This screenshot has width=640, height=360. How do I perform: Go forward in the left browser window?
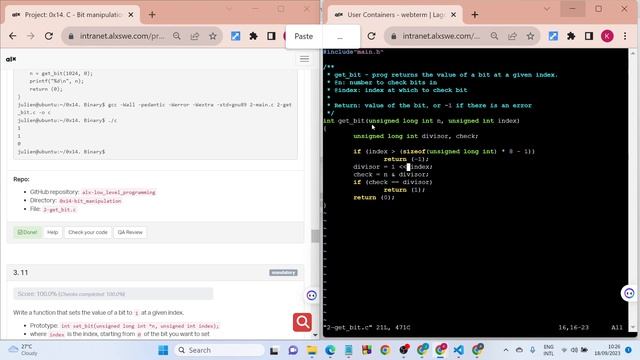31,36
